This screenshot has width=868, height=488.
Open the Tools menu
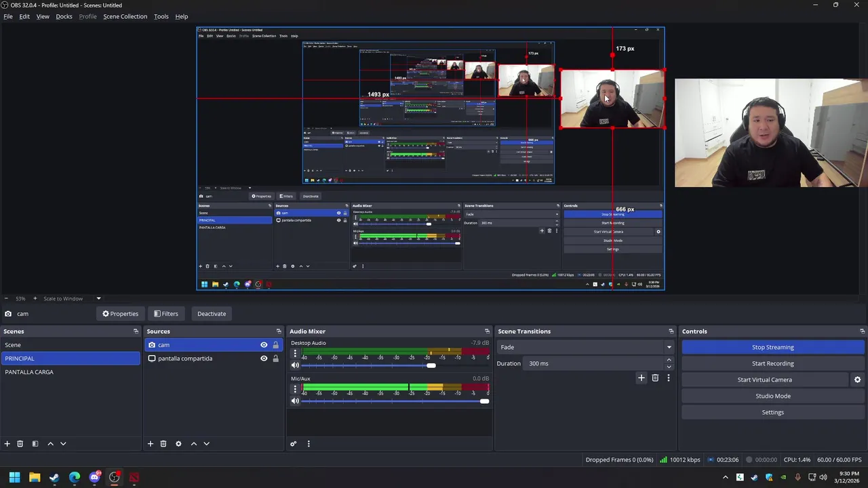tap(161, 16)
